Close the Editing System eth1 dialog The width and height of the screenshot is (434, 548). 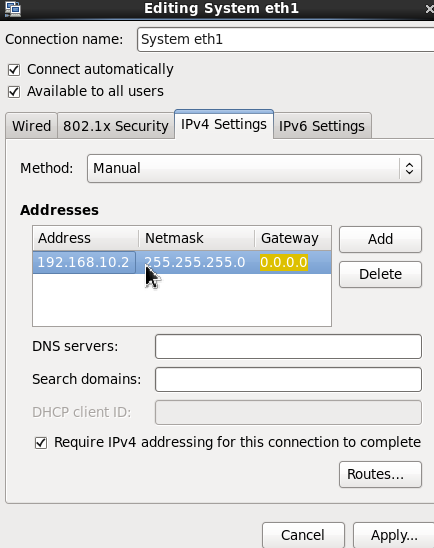[x=429, y=9]
